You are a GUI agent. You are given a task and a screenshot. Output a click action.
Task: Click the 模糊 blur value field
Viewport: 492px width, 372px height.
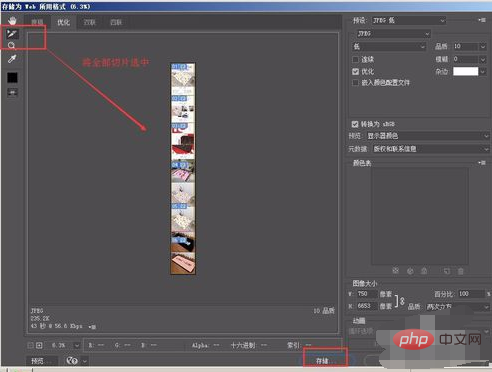466,59
